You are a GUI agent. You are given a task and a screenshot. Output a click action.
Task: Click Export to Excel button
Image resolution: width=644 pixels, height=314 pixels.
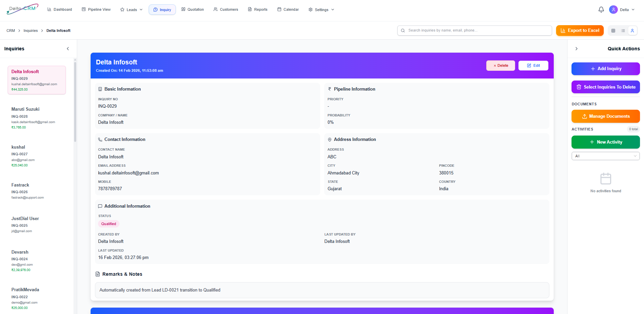click(x=580, y=31)
